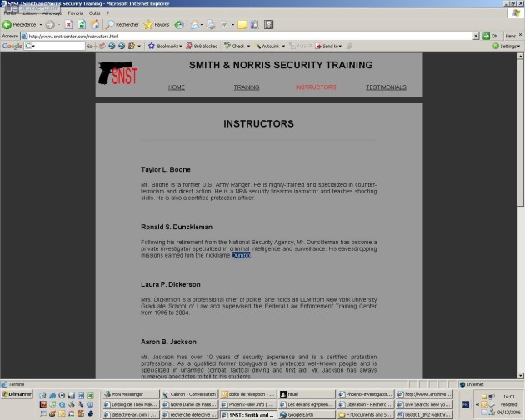
Task: Expand the address bar URL dropdown
Action: tap(475, 36)
